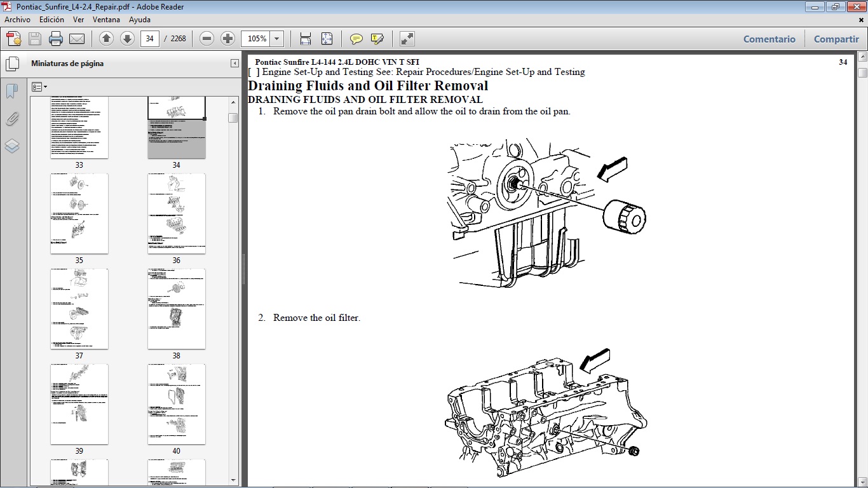Image resolution: width=868 pixels, height=488 pixels.
Task: Send the file by email with the envelope icon
Action: (77, 39)
